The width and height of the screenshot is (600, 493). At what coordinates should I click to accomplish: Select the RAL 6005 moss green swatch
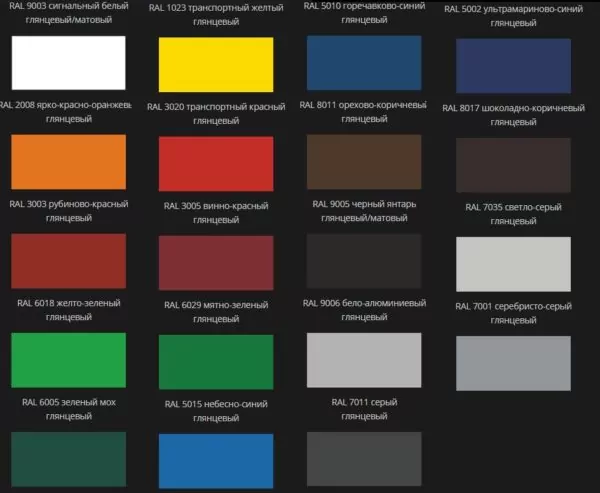click(x=68, y=461)
